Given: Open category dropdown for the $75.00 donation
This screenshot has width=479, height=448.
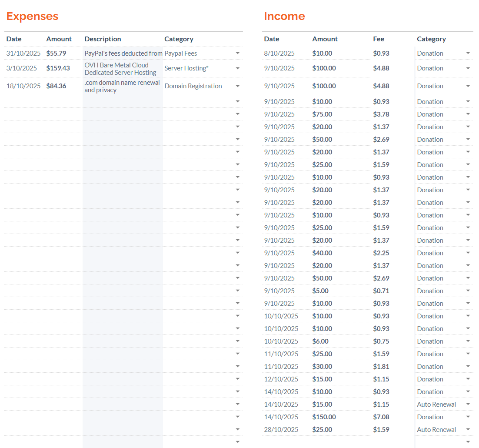Looking at the screenshot, I should pos(468,114).
